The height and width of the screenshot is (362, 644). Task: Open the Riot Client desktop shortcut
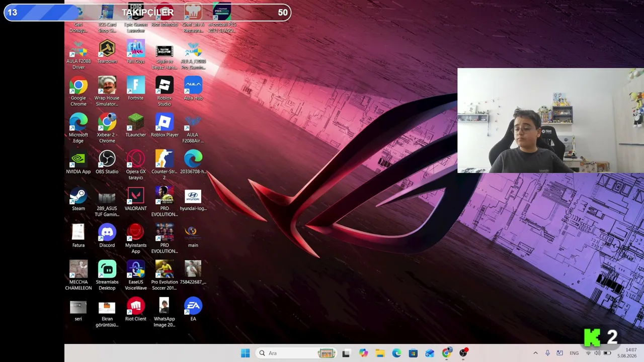(x=135, y=309)
